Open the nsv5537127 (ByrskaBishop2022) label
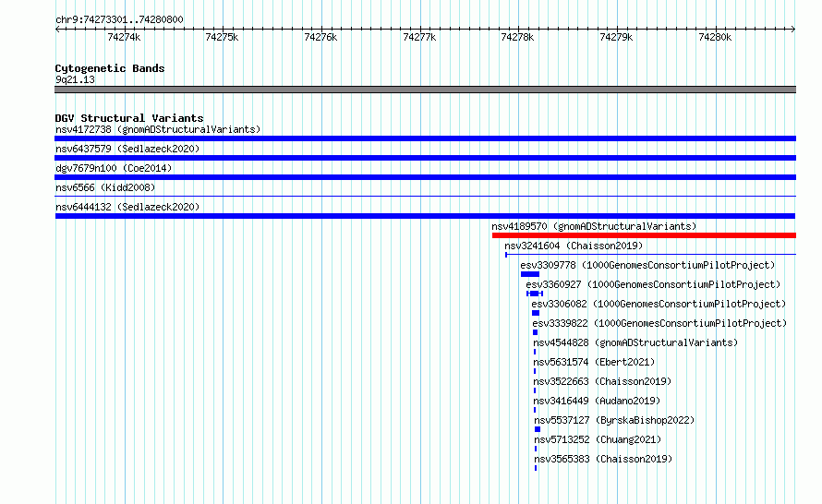Screen dimensions: 822x504 click(x=614, y=420)
